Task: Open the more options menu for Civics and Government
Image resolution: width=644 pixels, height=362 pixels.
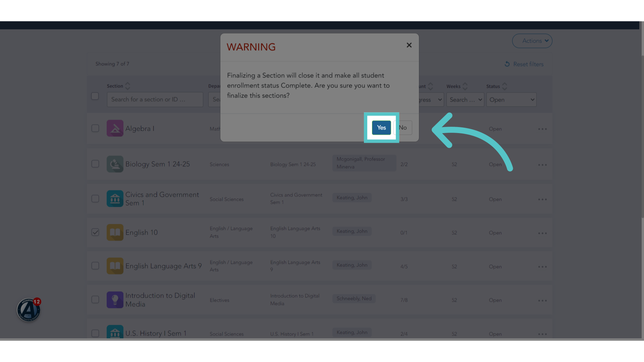Action: point(542,199)
